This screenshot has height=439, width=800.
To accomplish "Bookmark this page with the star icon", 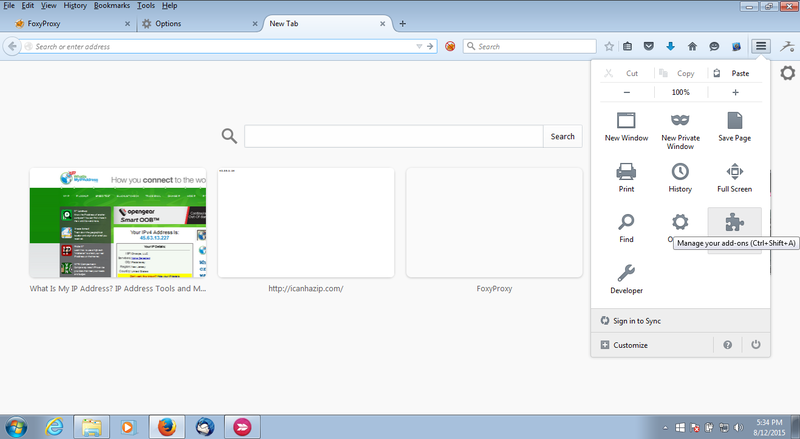I will click(609, 46).
